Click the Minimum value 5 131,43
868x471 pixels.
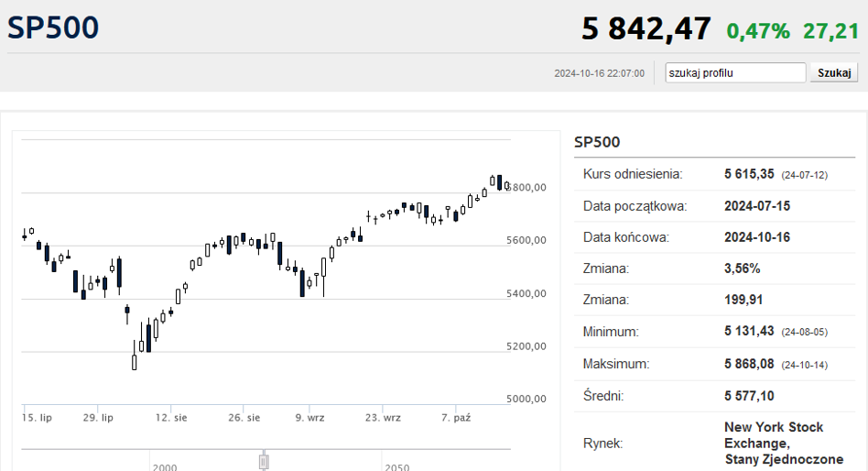[749, 332]
